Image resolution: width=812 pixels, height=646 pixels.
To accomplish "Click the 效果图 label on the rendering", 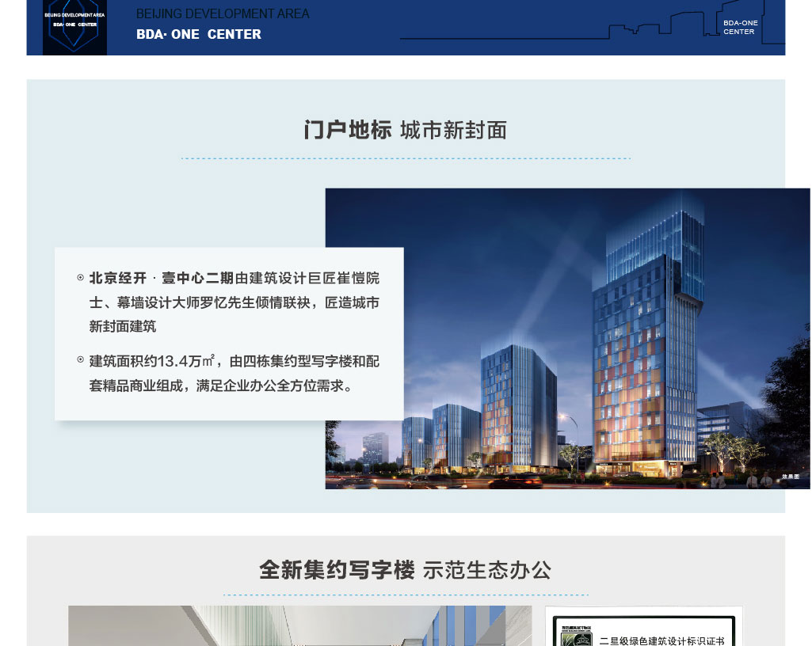I will click(x=791, y=477).
